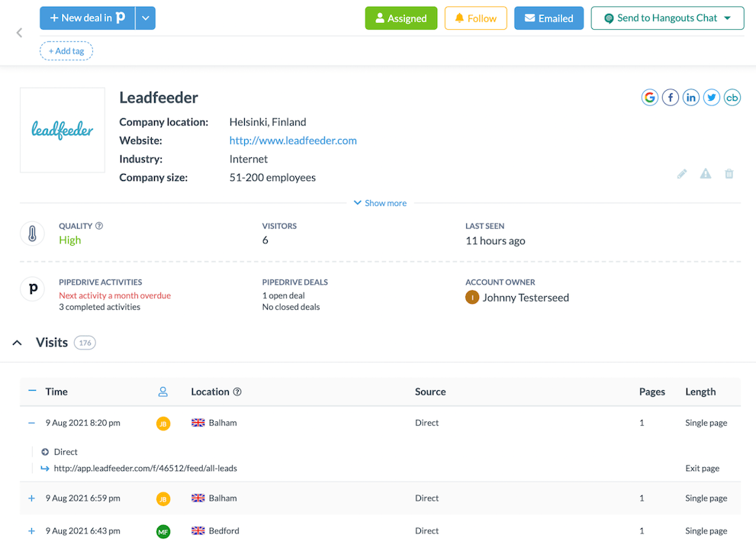Click the quality thermometer icon

point(32,234)
